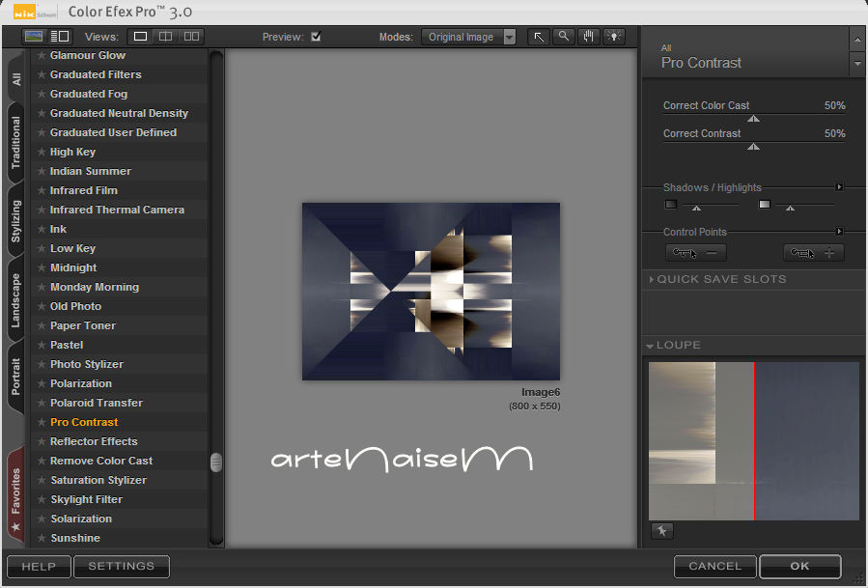Adjust the Correct Color Cast slider

pyautogui.click(x=753, y=119)
